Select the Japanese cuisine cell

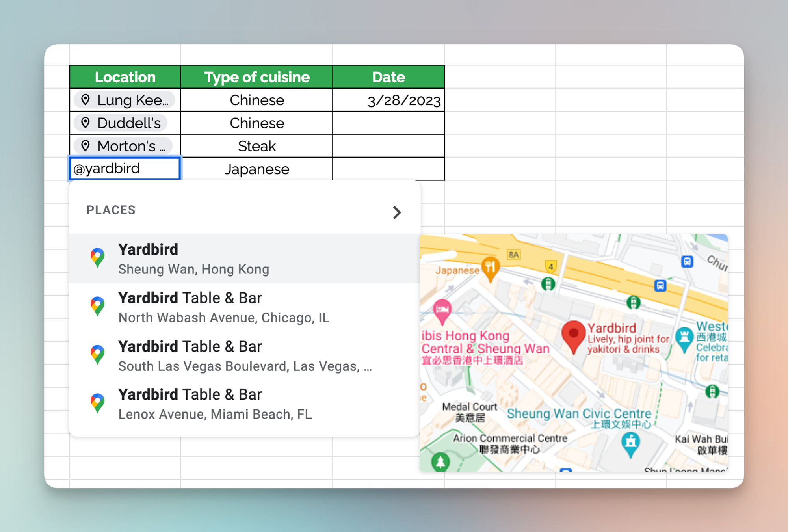tap(256, 169)
